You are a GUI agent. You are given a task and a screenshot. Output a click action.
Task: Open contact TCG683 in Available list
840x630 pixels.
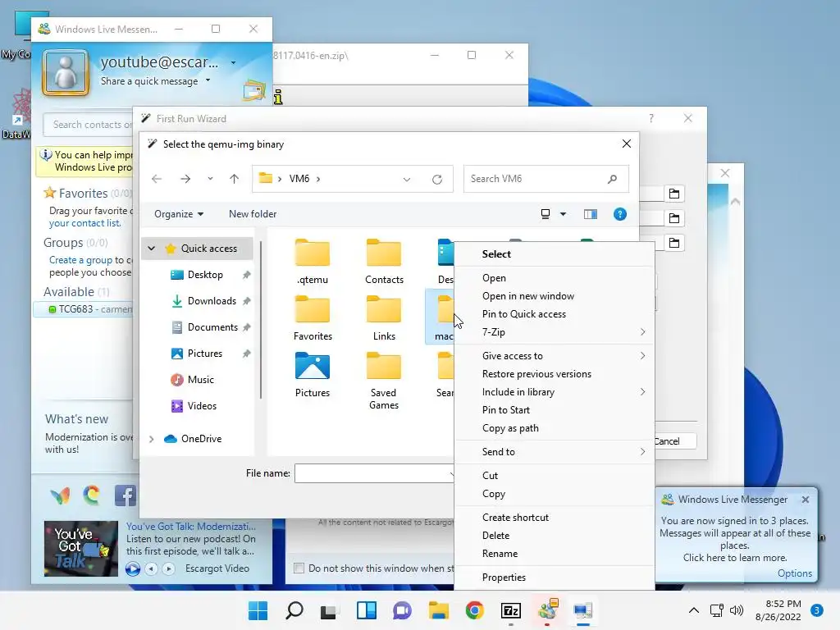tap(83, 309)
